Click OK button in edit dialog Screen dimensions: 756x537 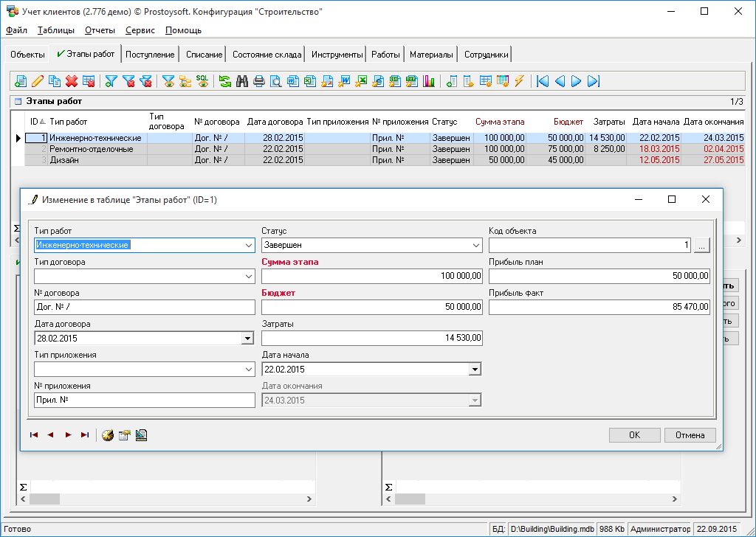coord(634,435)
